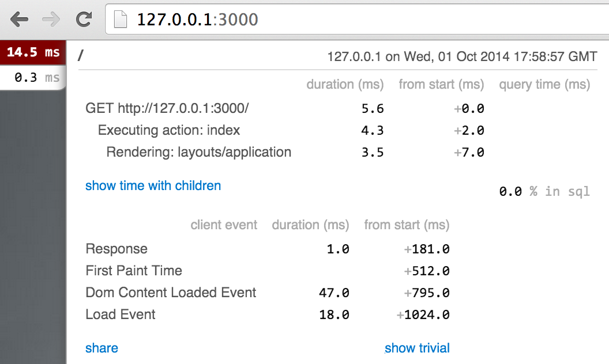The height and width of the screenshot is (364, 609).
Task: Open the 'share' link
Action: (x=101, y=348)
